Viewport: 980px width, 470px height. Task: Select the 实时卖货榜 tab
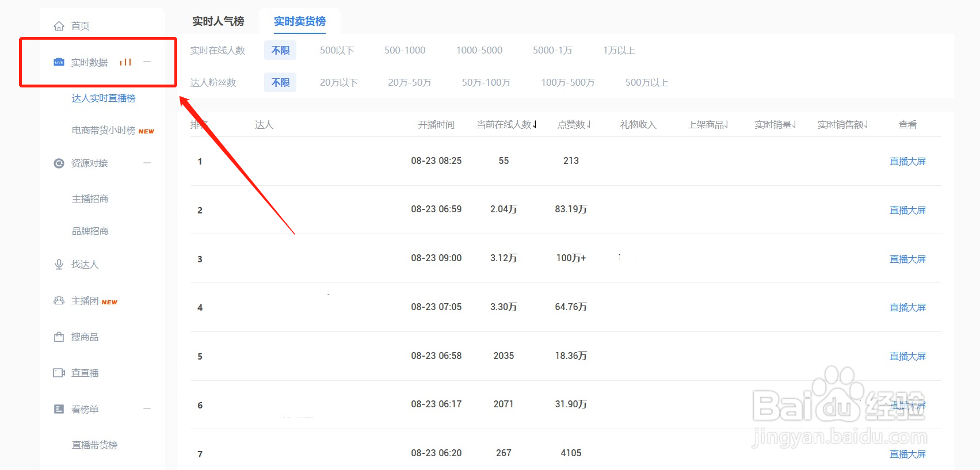(300, 21)
